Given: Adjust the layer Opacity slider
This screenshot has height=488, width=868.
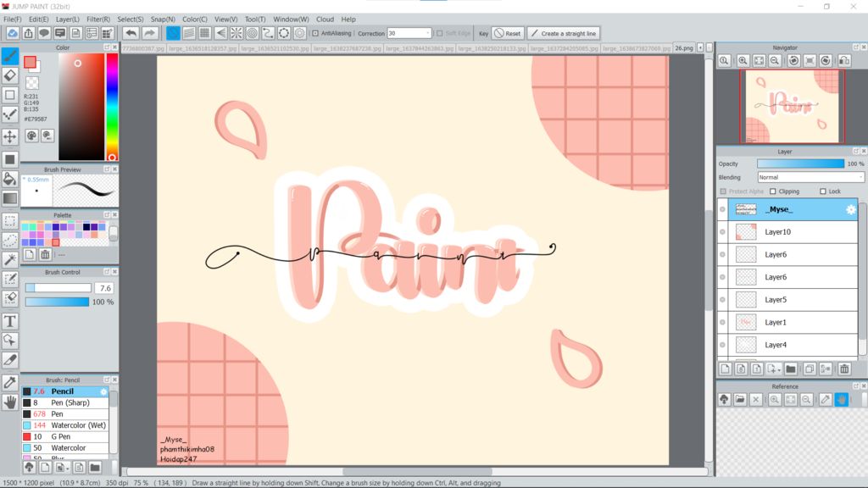Looking at the screenshot, I should coord(800,164).
